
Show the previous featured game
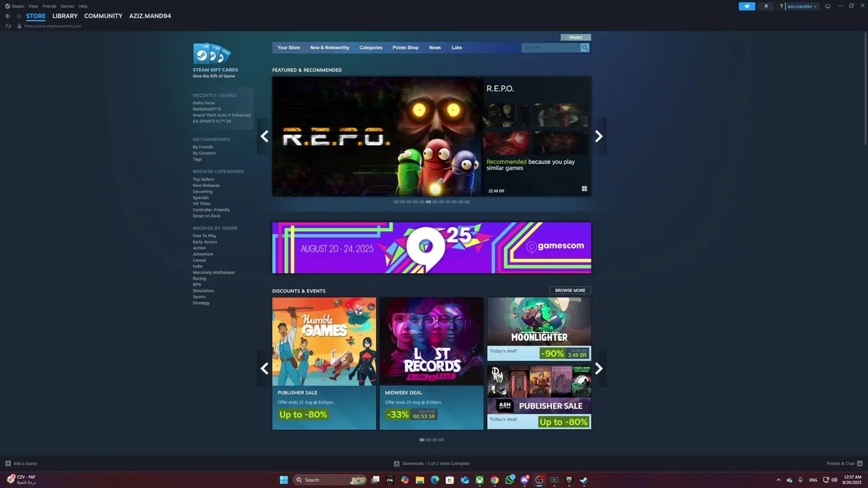(x=264, y=136)
